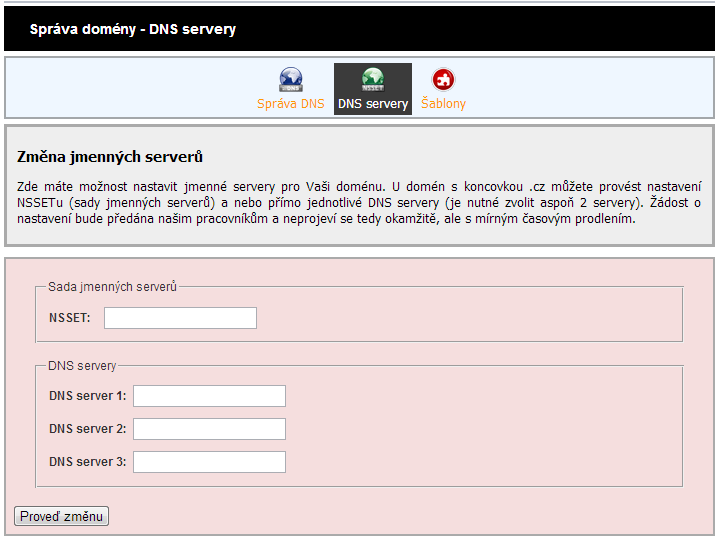Click the Změna jmenných serverů heading
The height and width of the screenshot is (541, 719).
(x=111, y=158)
